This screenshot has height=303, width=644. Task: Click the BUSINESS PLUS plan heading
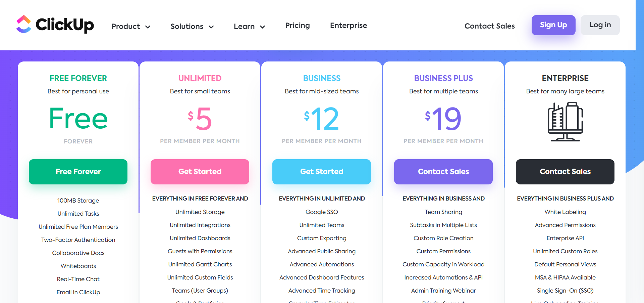(443, 78)
